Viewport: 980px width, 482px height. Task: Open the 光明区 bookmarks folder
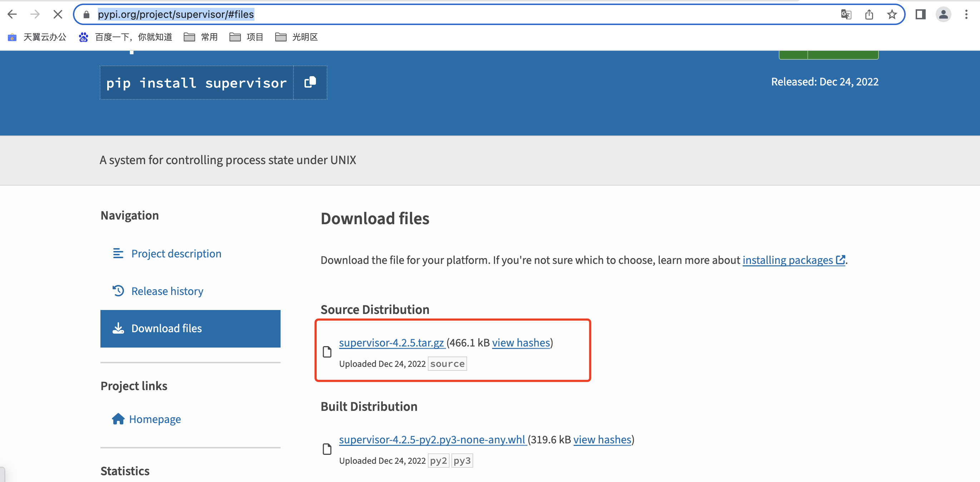coord(296,37)
